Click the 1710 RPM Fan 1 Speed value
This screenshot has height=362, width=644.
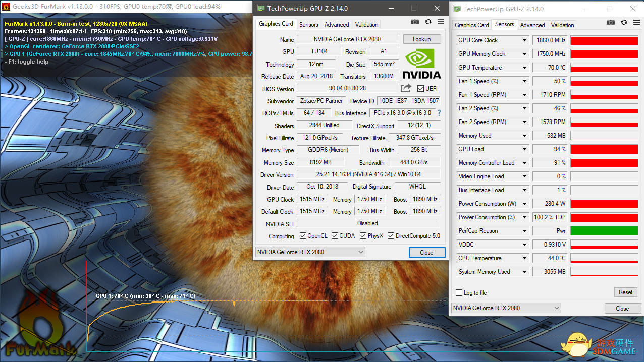click(x=550, y=95)
